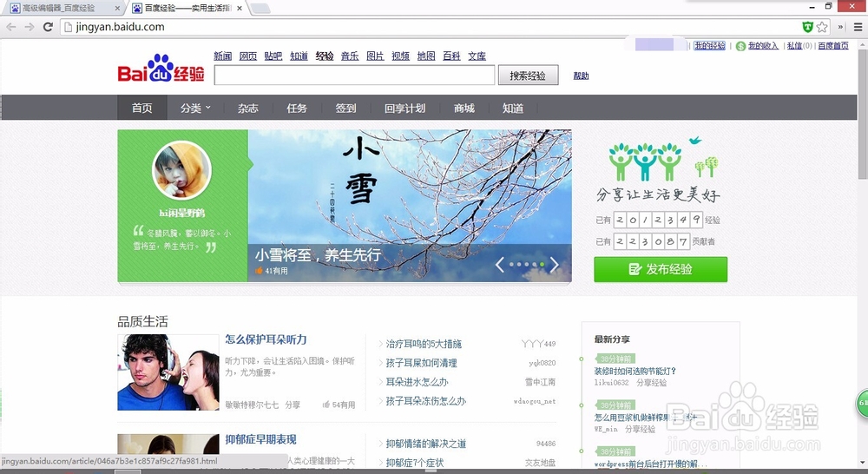Open Chrome's hamburger menu
Image resolution: width=868 pixels, height=474 pixels.
point(858,27)
